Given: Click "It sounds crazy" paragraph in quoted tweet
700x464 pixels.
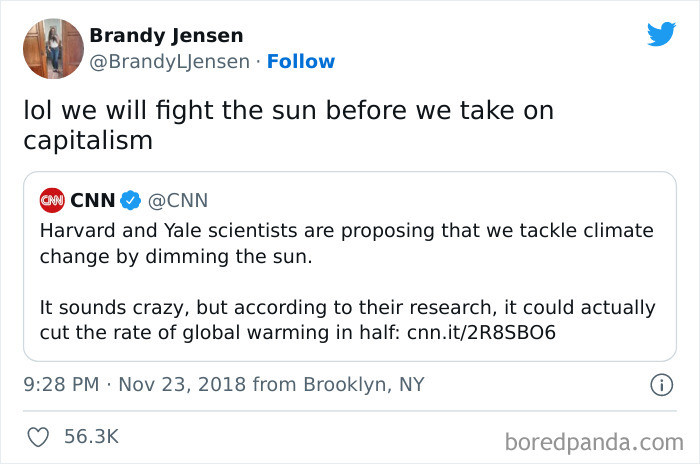Looking at the screenshot, I should 347,320.
